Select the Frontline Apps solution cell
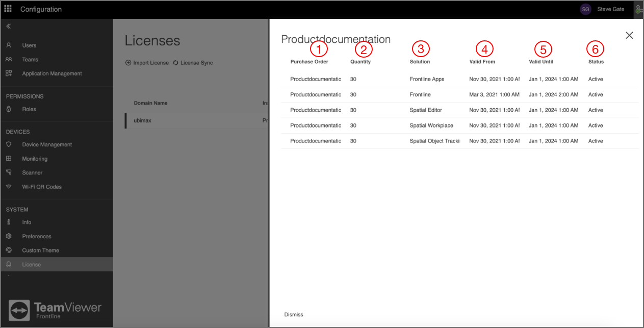The height and width of the screenshot is (328, 644). pyautogui.click(x=427, y=79)
